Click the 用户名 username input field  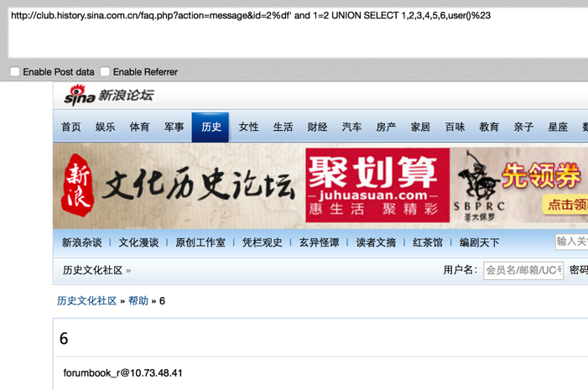523,270
